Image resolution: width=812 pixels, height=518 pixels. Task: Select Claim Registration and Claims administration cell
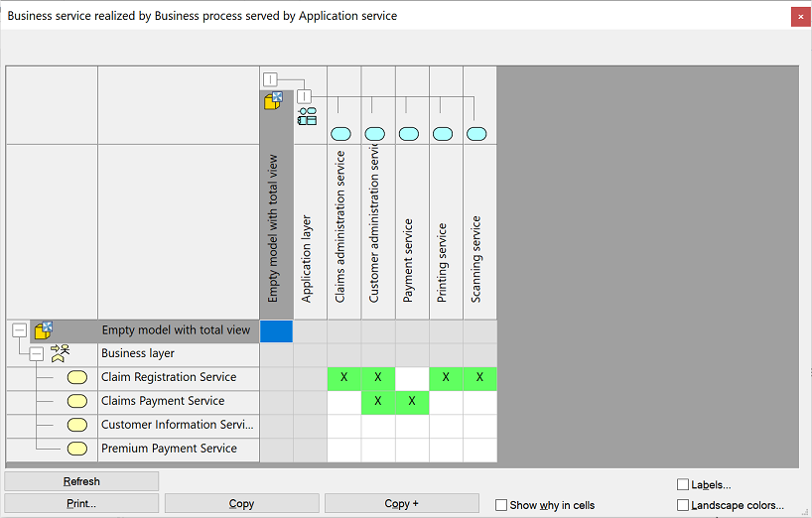coord(343,379)
